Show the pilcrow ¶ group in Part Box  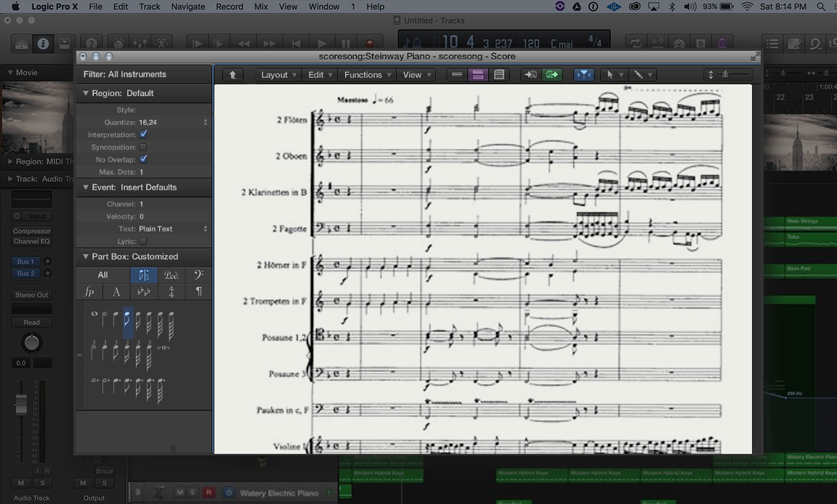(x=198, y=292)
